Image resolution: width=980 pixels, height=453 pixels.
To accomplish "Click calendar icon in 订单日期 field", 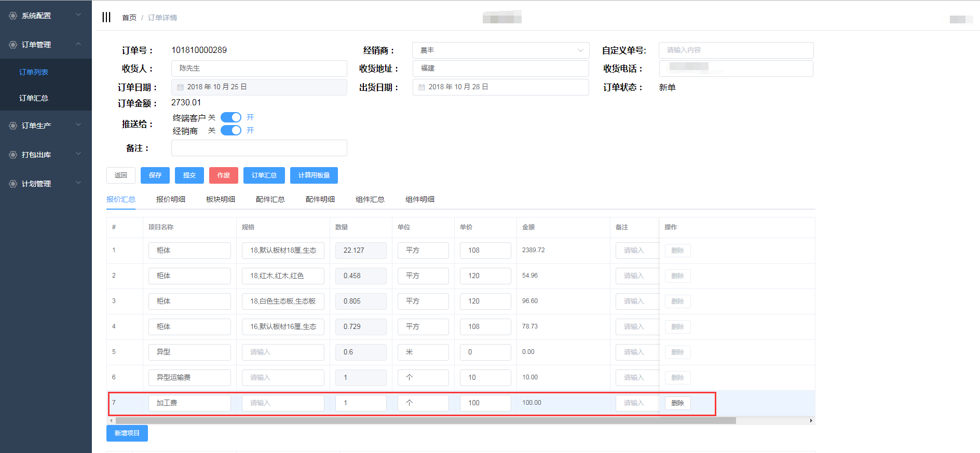I will 180,87.
